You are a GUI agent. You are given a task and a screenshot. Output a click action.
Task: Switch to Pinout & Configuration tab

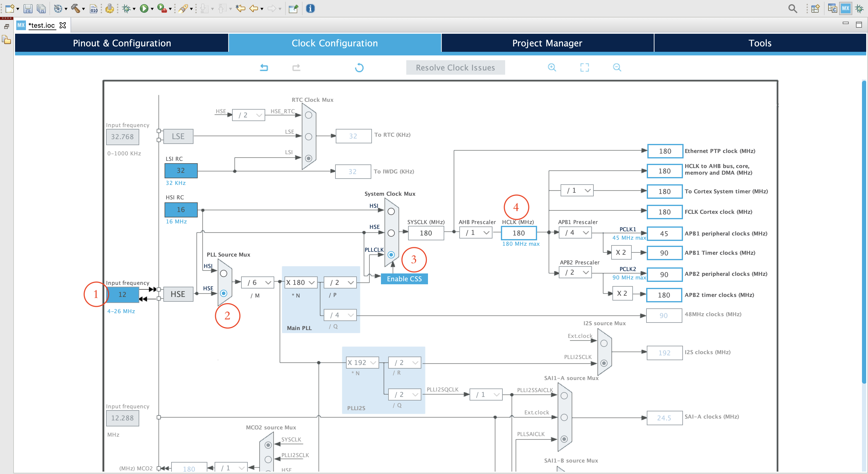121,43
